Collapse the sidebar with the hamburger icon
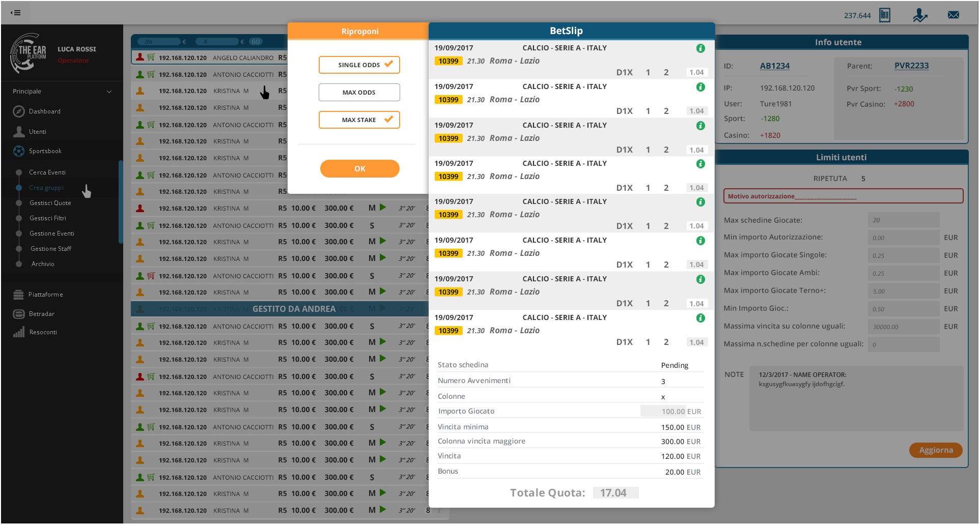 16,13
